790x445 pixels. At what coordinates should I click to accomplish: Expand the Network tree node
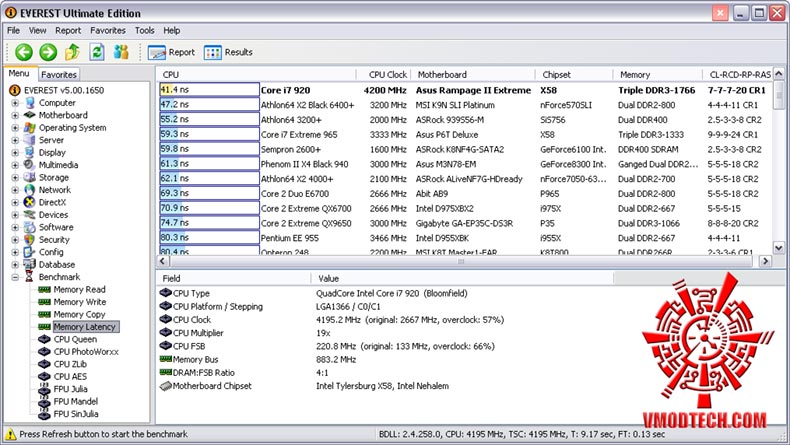pos(15,189)
